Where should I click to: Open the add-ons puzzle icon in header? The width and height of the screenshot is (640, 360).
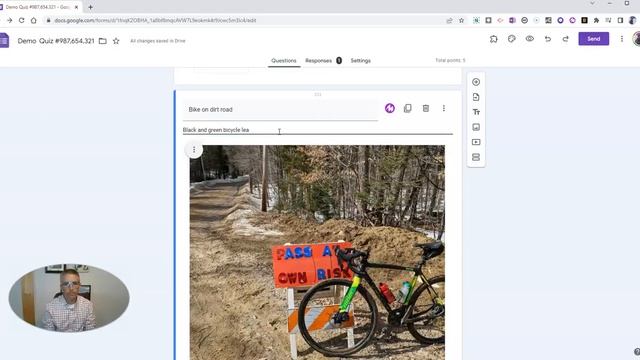[x=493, y=39]
